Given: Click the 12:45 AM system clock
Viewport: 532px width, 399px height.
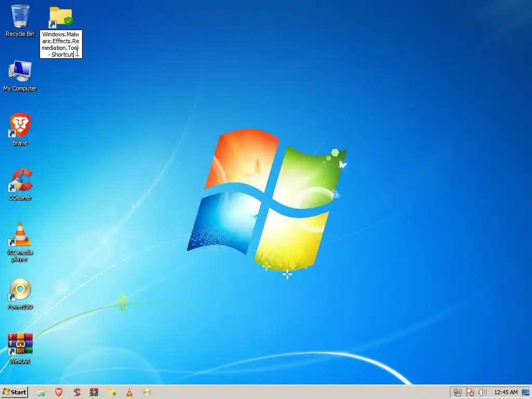Looking at the screenshot, I should tap(506, 393).
